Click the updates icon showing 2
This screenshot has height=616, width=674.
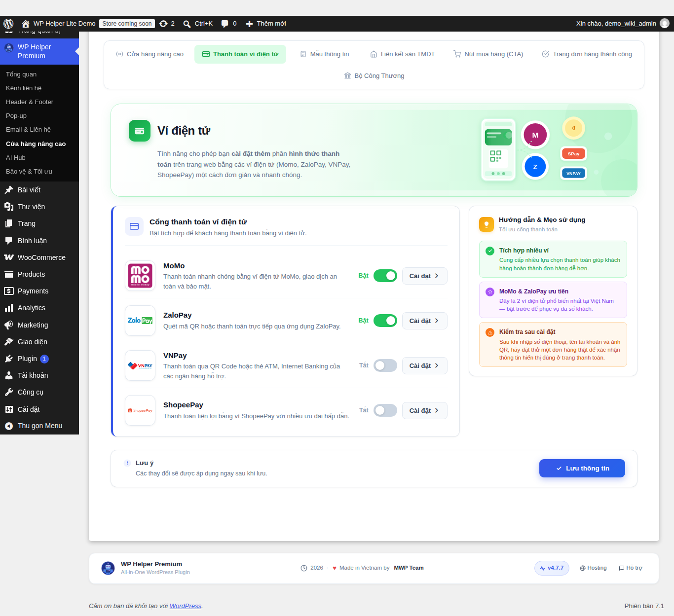pyautogui.click(x=163, y=24)
